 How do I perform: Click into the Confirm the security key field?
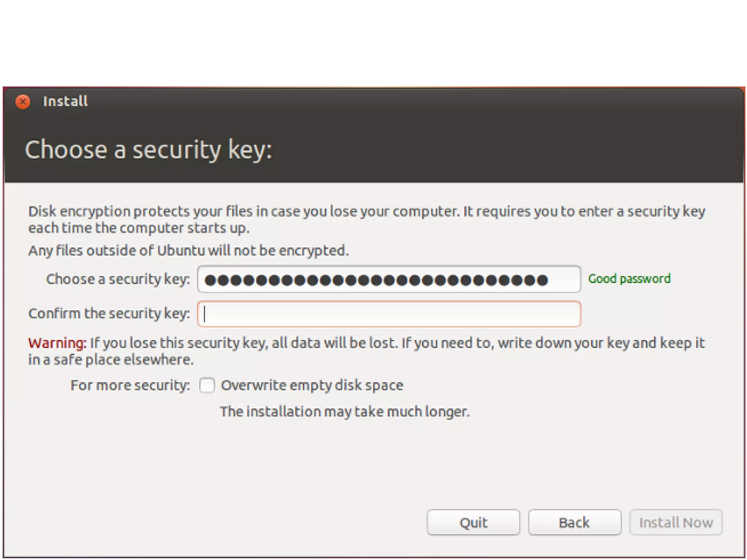388,314
